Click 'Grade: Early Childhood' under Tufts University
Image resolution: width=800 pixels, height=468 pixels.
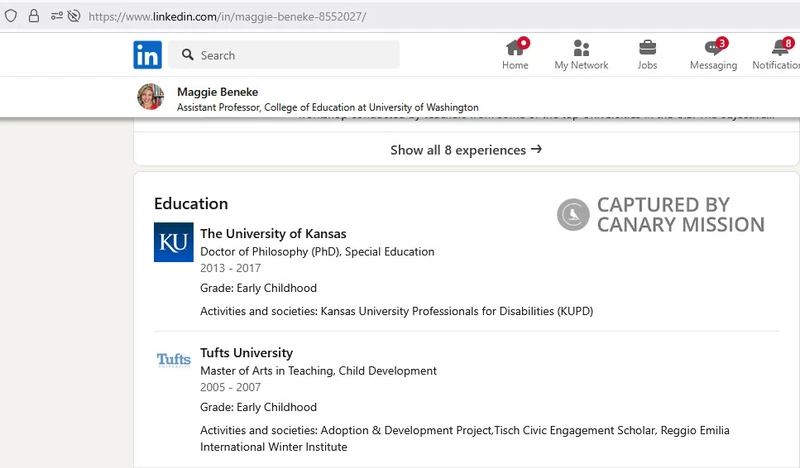tap(258, 407)
